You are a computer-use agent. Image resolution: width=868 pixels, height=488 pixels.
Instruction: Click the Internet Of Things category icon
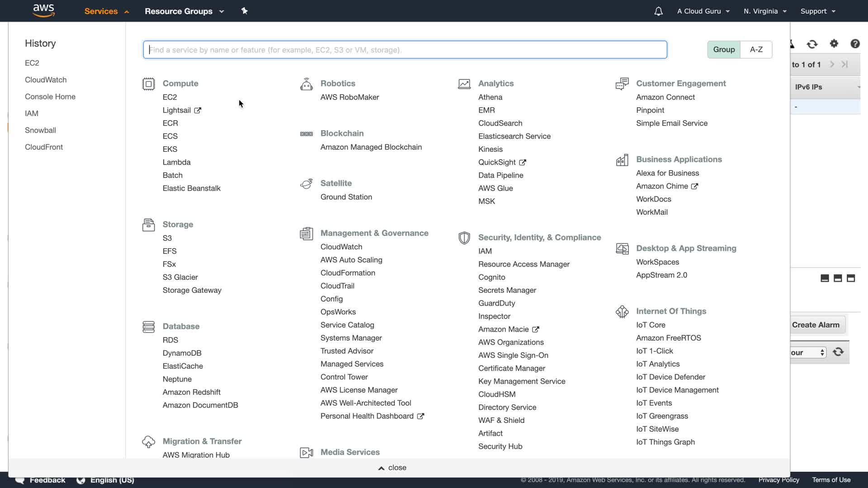click(622, 311)
